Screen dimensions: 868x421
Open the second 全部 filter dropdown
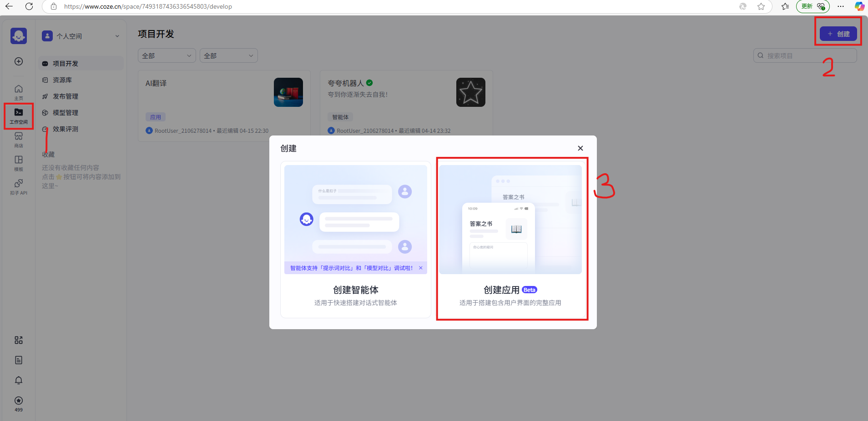click(229, 55)
